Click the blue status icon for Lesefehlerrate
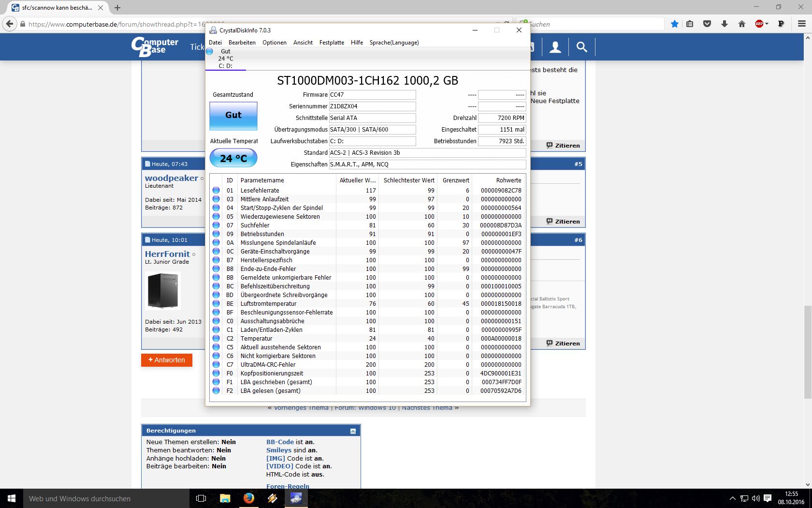 pos(216,190)
